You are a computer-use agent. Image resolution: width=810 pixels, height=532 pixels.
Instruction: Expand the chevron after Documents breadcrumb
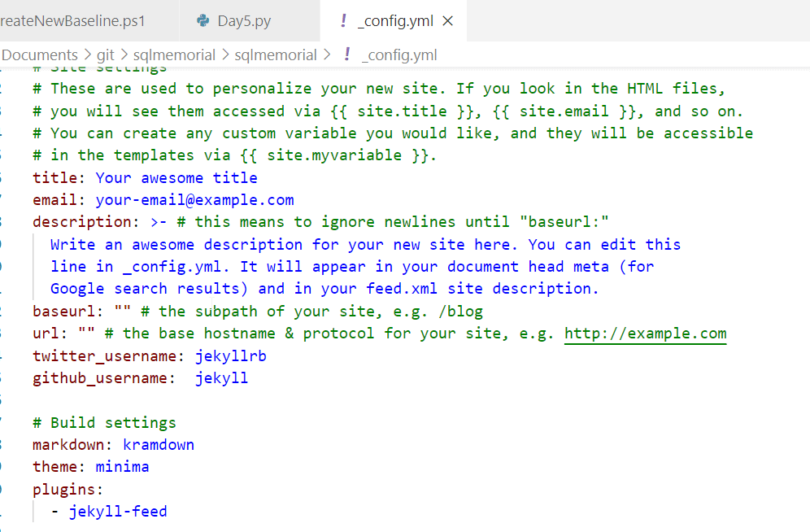pos(87,55)
